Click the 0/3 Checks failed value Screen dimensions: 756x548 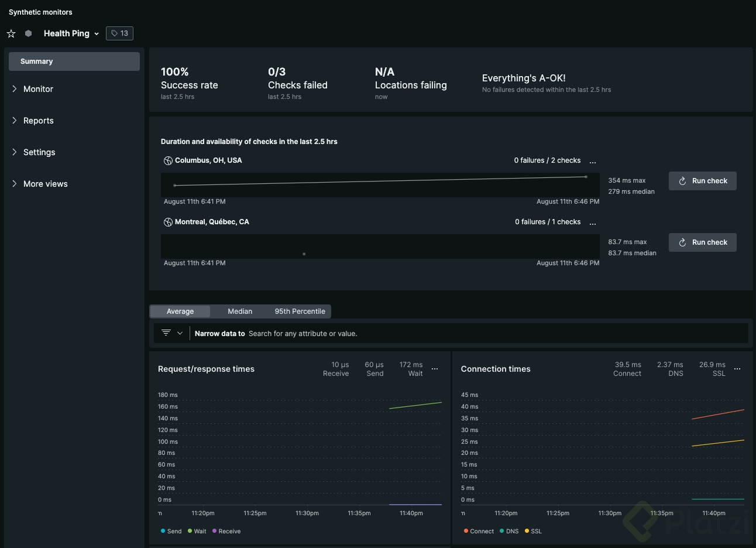click(277, 72)
